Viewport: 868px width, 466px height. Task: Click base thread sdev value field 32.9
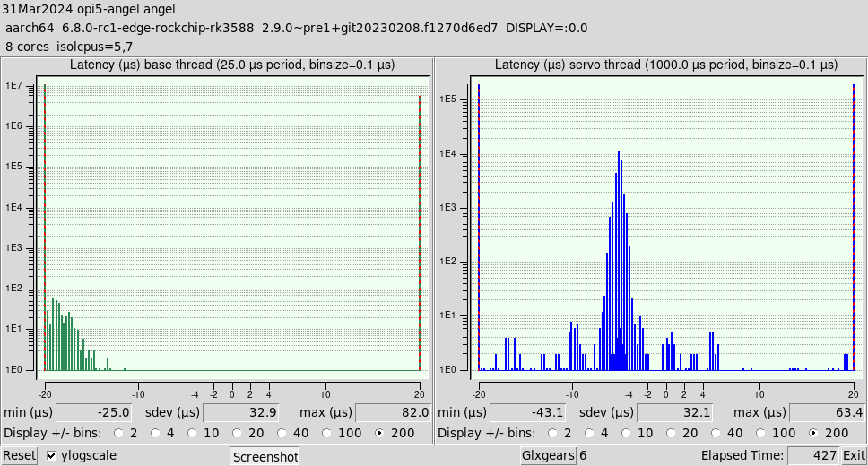point(240,413)
